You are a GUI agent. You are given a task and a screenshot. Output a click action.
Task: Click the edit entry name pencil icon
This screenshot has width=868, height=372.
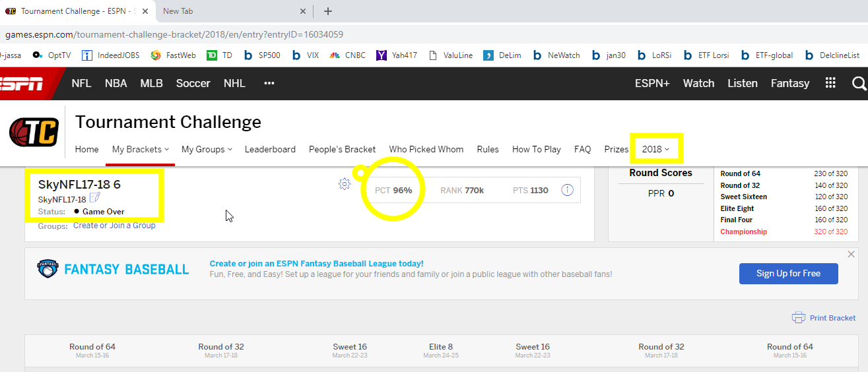(94, 199)
